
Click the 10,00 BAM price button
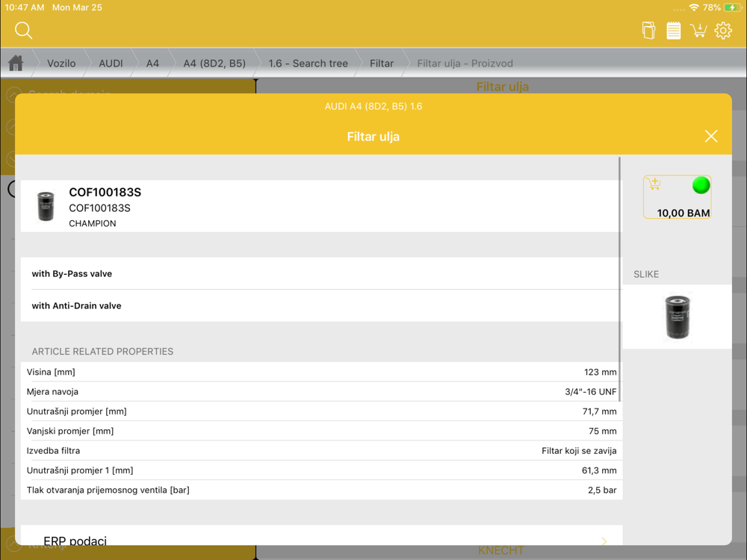tap(677, 197)
